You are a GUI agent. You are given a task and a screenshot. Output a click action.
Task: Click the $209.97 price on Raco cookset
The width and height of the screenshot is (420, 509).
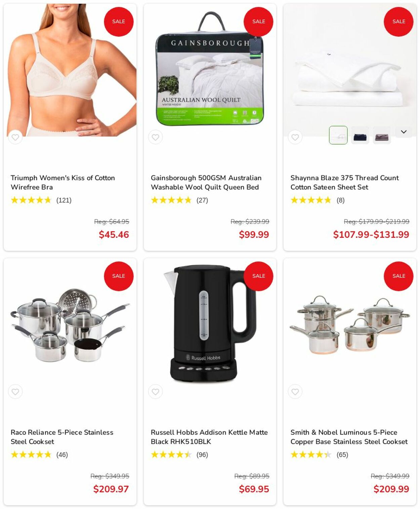(x=111, y=489)
